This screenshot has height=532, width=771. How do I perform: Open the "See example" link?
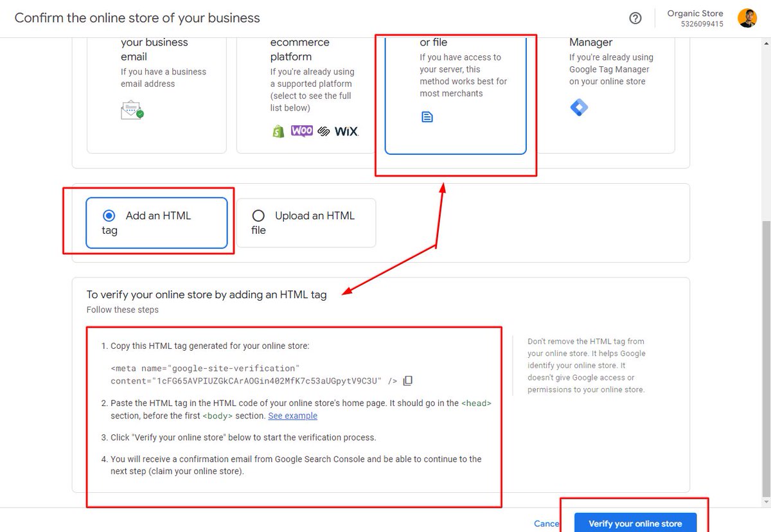click(x=292, y=416)
